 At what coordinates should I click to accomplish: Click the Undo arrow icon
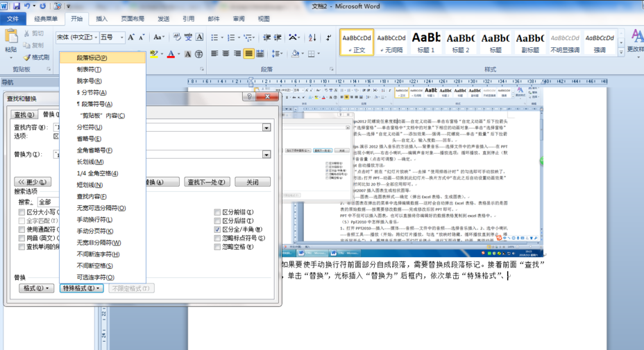click(27, 6)
